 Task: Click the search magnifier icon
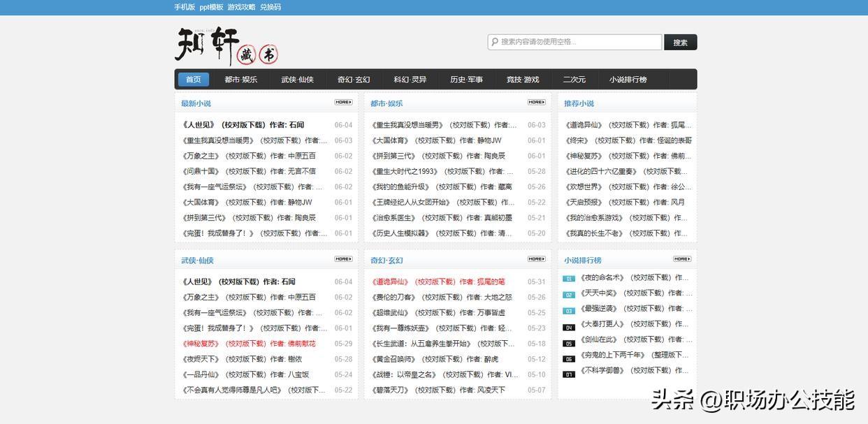click(493, 42)
